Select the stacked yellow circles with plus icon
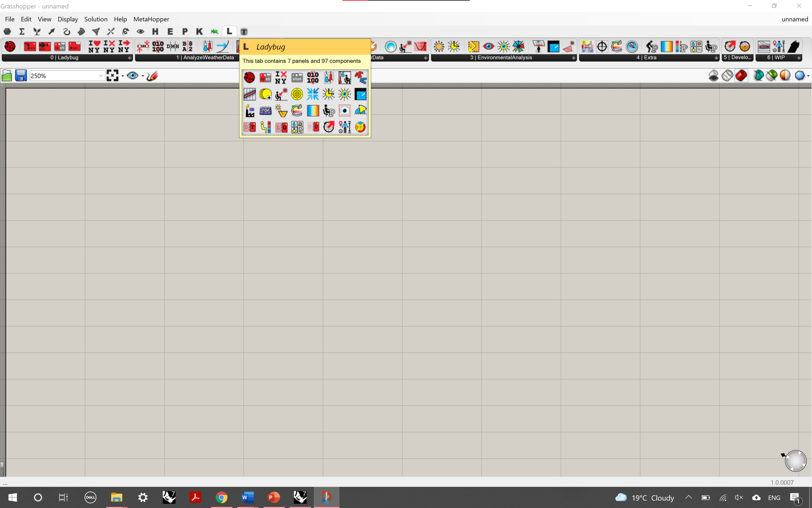Screen dimensions: 812x508 265,94
